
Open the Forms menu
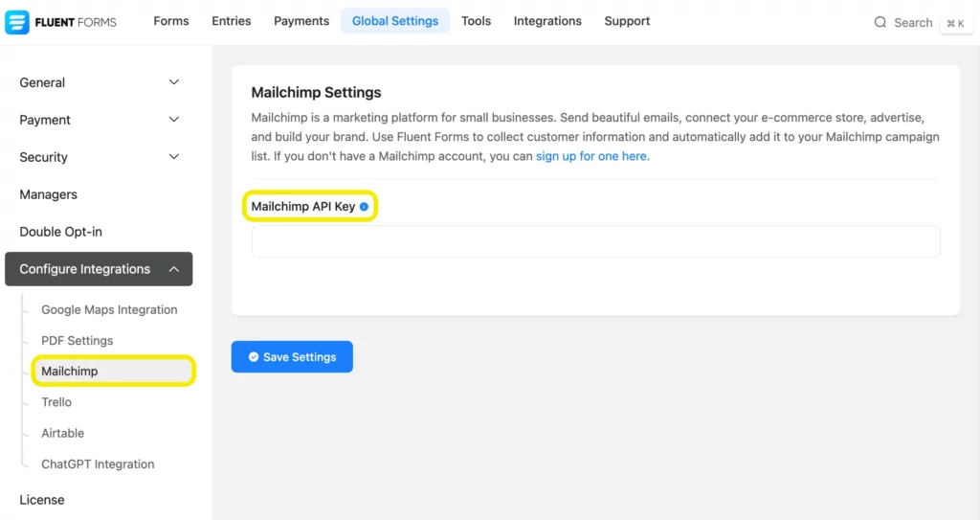(x=171, y=21)
